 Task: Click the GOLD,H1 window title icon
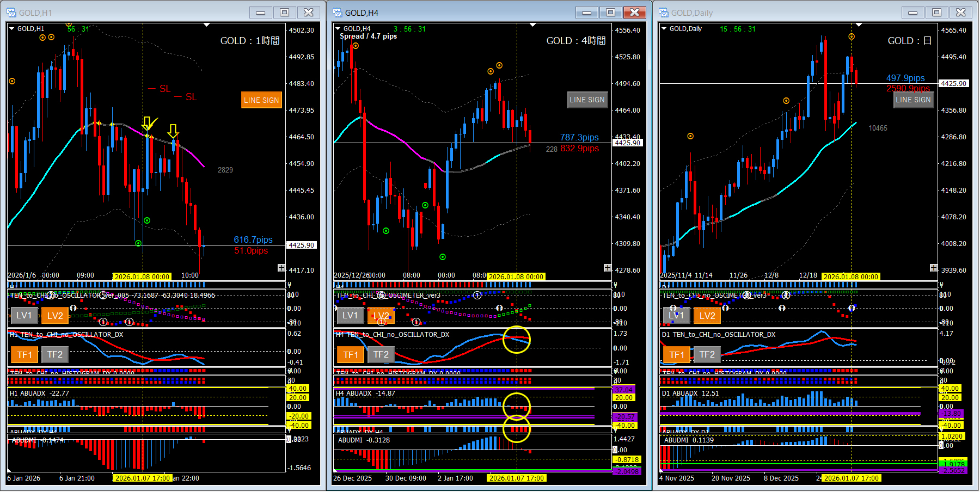(x=11, y=13)
